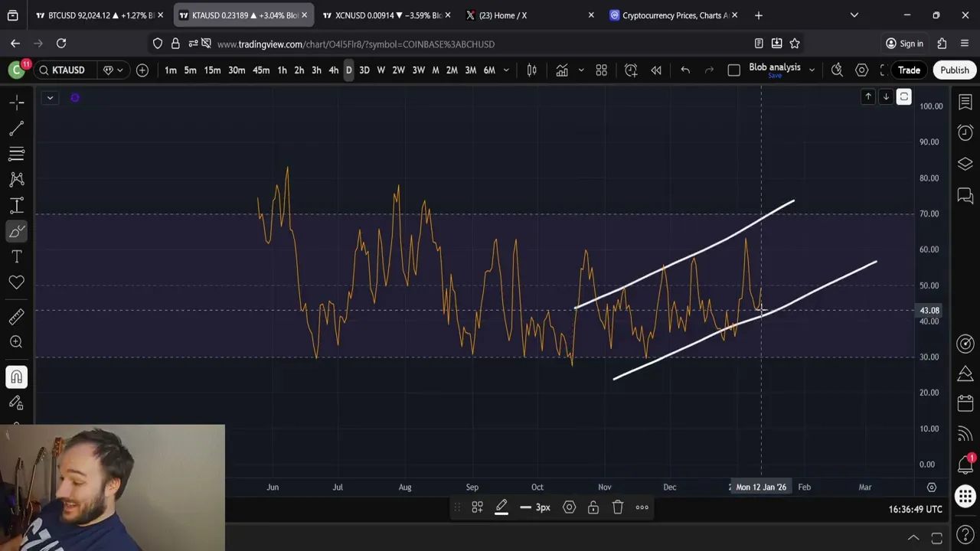Screen dimensions: 980x551
Task: Select the D daily timeframe
Action: click(x=348, y=70)
